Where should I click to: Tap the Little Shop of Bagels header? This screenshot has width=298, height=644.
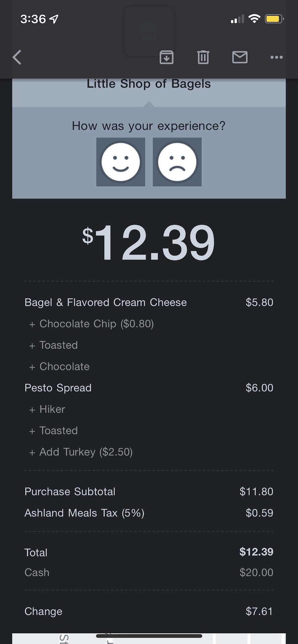tap(148, 84)
